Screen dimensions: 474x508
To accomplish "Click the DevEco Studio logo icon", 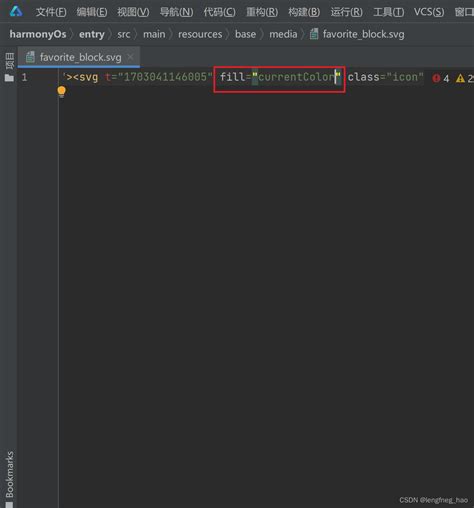I will pos(16,11).
